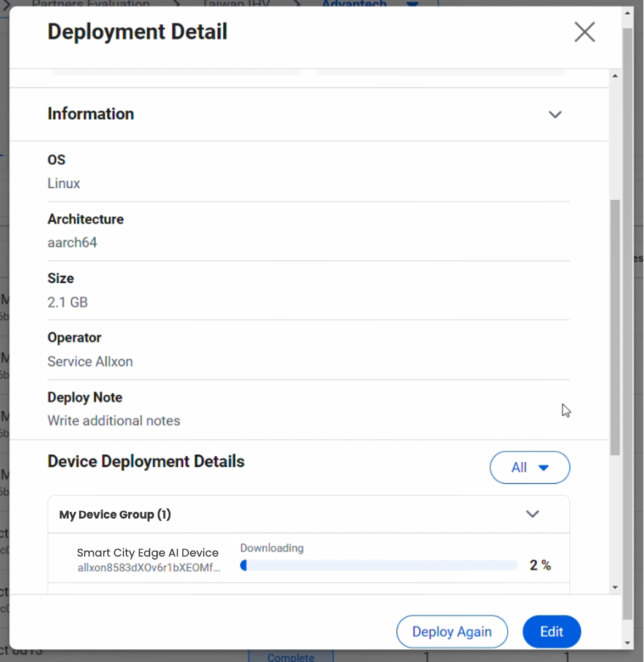Select the Smart City Edge AI Device entry
Screen dimensions: 644x662
[147, 553]
